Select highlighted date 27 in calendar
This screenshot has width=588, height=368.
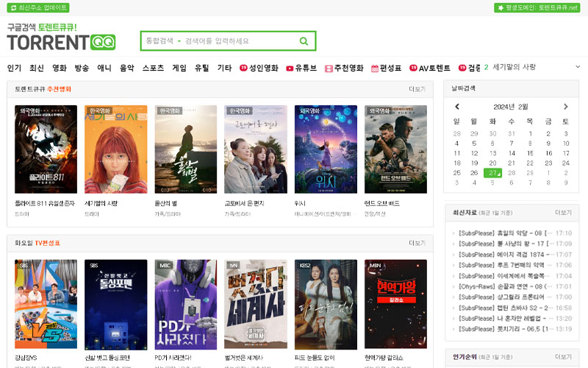click(492, 173)
